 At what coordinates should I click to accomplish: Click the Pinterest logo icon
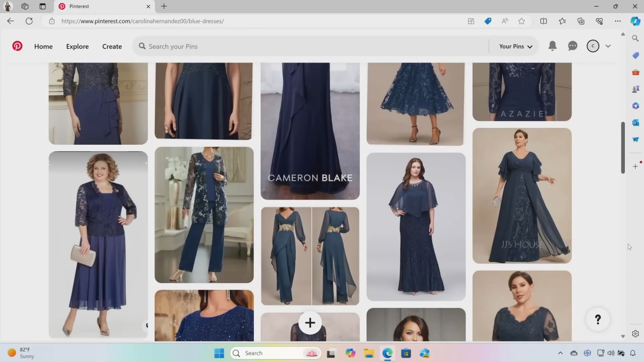tap(17, 46)
